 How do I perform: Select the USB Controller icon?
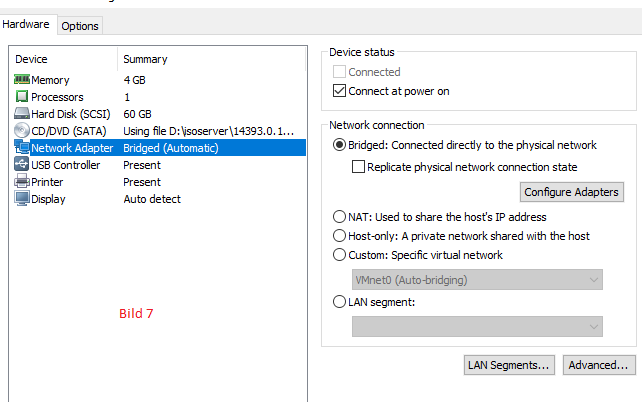pyautogui.click(x=22, y=165)
